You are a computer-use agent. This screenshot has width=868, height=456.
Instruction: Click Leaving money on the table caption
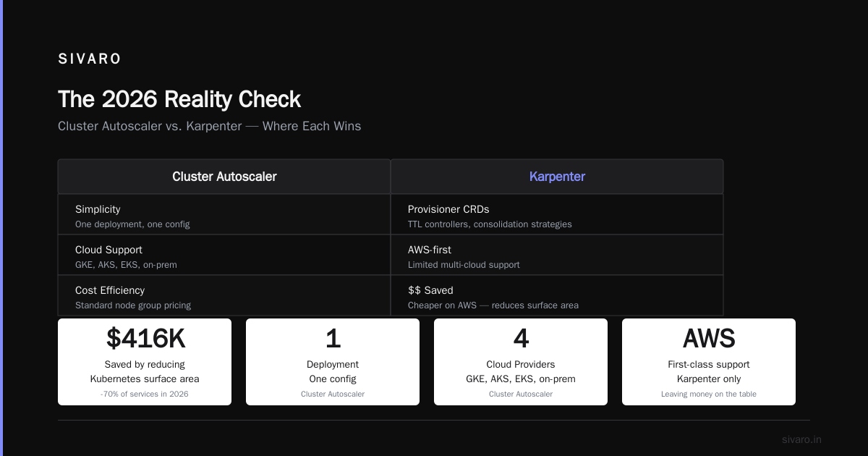coord(709,394)
